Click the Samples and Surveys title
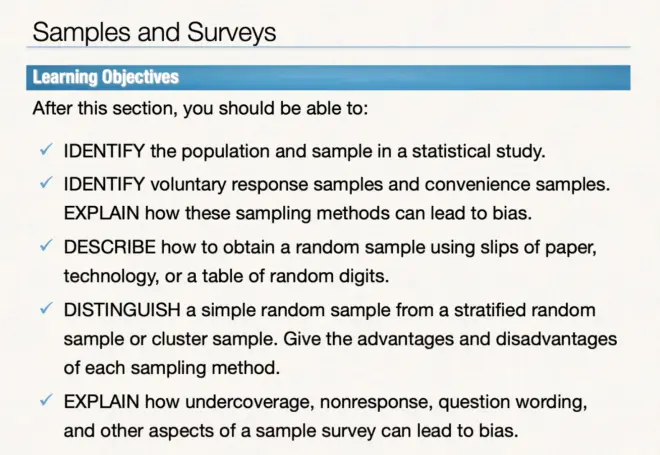Image resolution: width=660 pixels, height=455 pixels. 154,32
